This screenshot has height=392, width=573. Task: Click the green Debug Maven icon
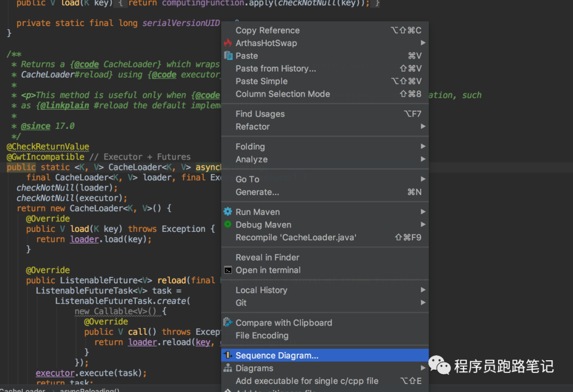click(228, 224)
